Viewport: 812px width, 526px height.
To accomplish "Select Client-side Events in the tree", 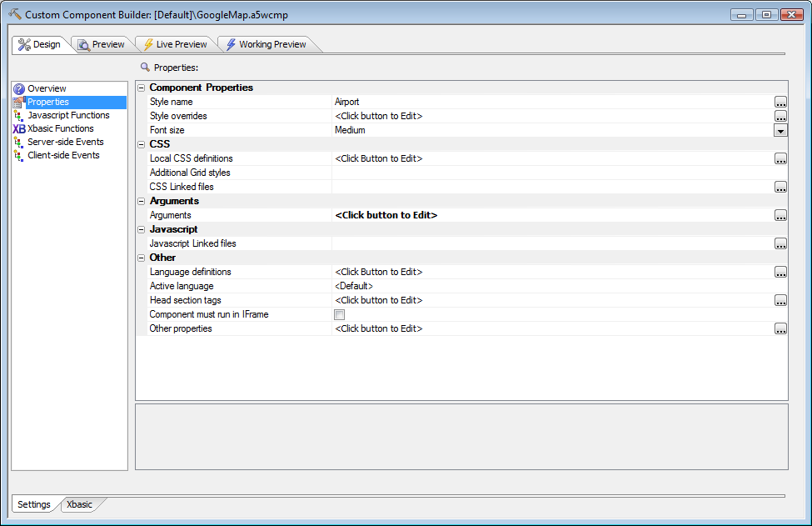I will click(x=63, y=156).
